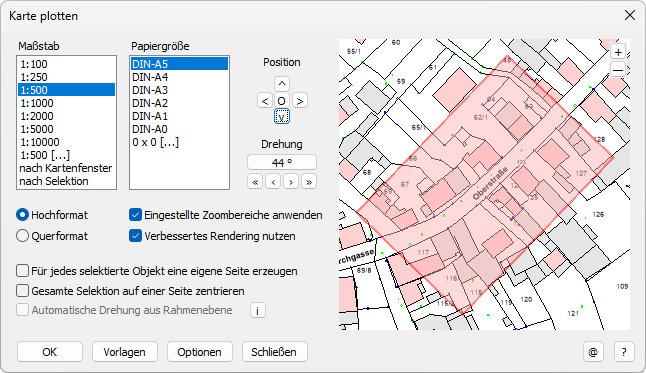Click the red plot frame in map preview

[x=484, y=185]
